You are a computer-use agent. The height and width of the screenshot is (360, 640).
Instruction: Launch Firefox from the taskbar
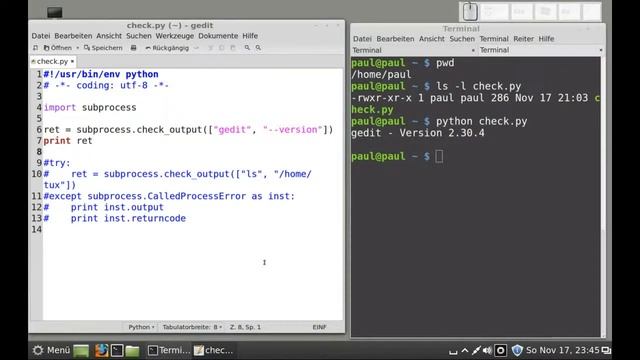point(101,350)
